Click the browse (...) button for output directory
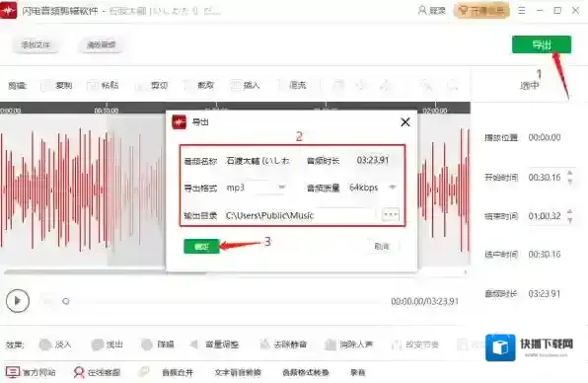The height and width of the screenshot is (383, 588). 391,215
